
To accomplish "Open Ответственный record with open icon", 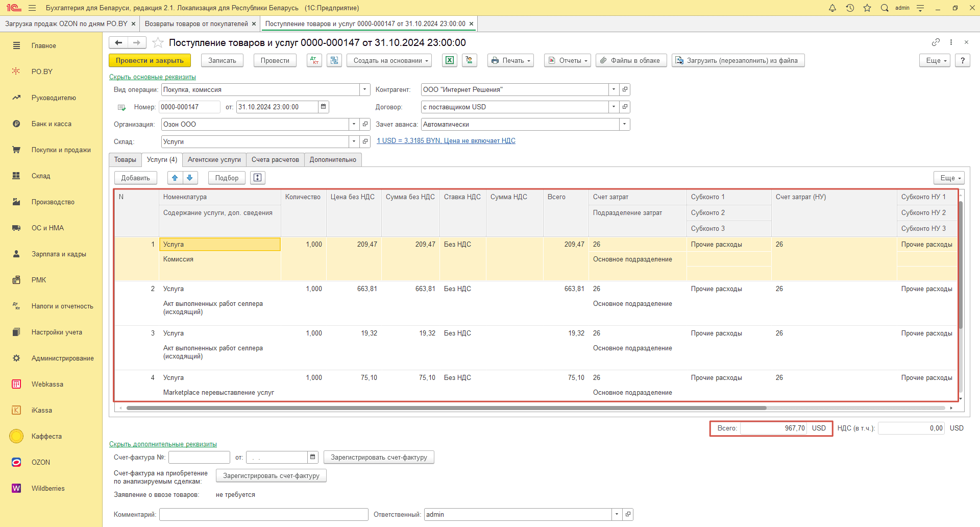I will [x=628, y=514].
